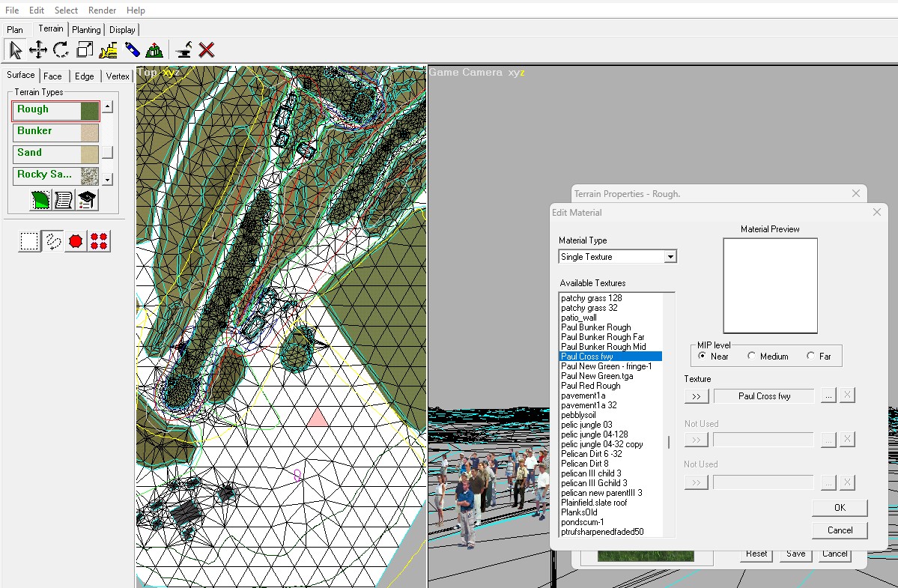Viewport: 898px width, 588px height.
Task: Click the red X delete tool
Action: 207,49
